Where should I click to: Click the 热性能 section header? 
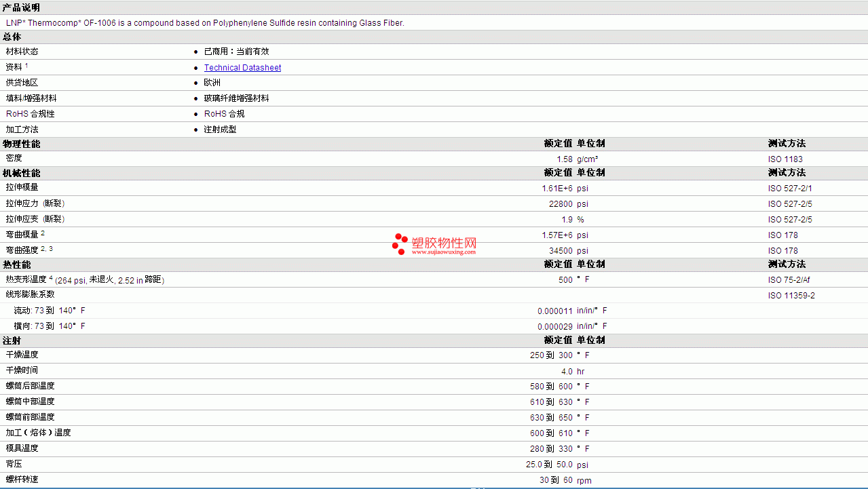(x=17, y=265)
